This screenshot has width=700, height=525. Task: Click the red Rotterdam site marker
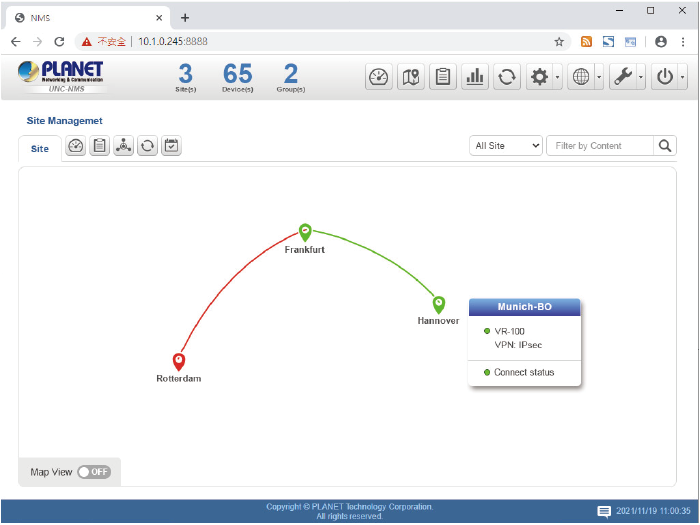pos(179,361)
